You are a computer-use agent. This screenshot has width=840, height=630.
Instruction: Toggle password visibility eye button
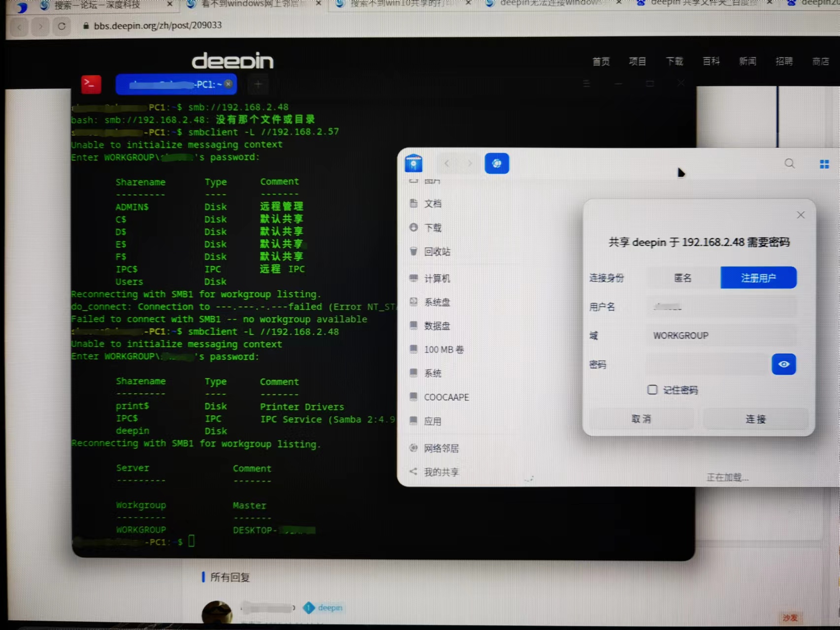(784, 364)
